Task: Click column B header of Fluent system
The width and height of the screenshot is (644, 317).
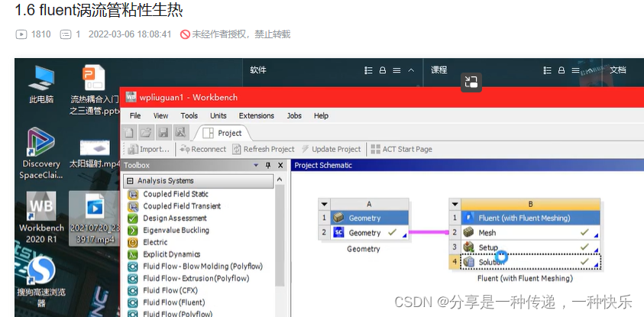Action: click(530, 204)
